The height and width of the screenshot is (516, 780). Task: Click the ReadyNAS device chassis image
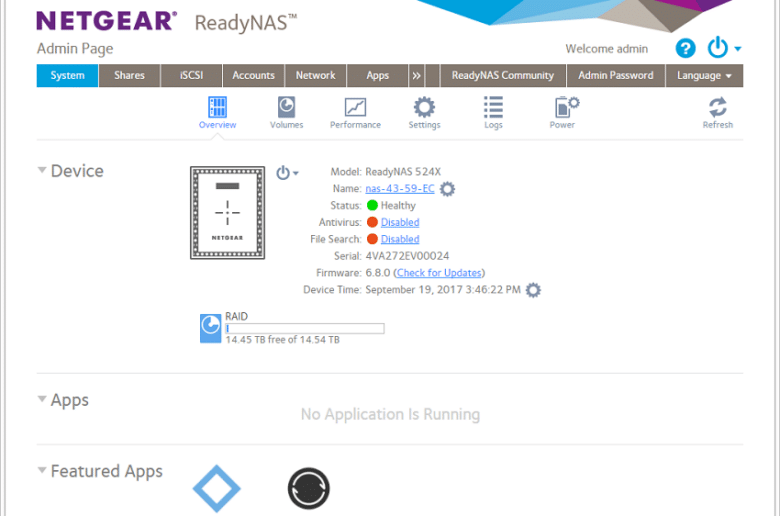click(227, 212)
